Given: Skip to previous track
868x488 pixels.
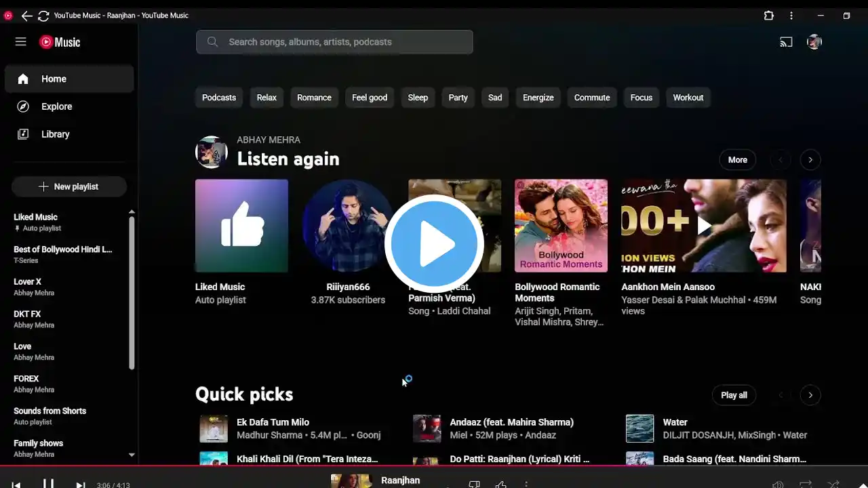Looking at the screenshot, I should coord(16,485).
